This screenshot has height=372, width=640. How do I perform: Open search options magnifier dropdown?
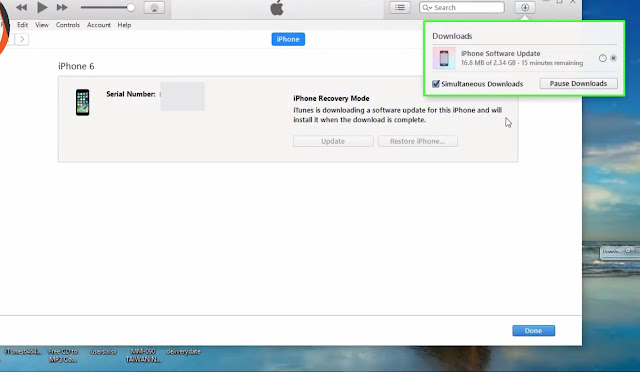(427, 7)
